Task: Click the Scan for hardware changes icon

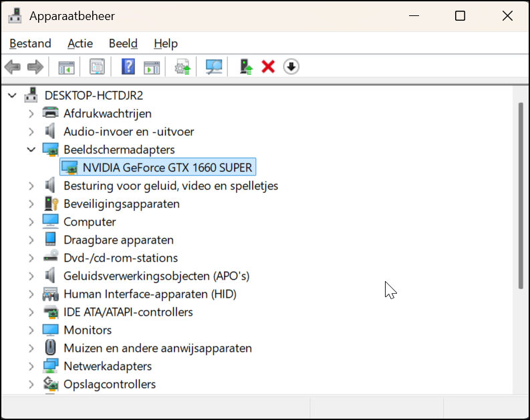Action: [x=214, y=67]
